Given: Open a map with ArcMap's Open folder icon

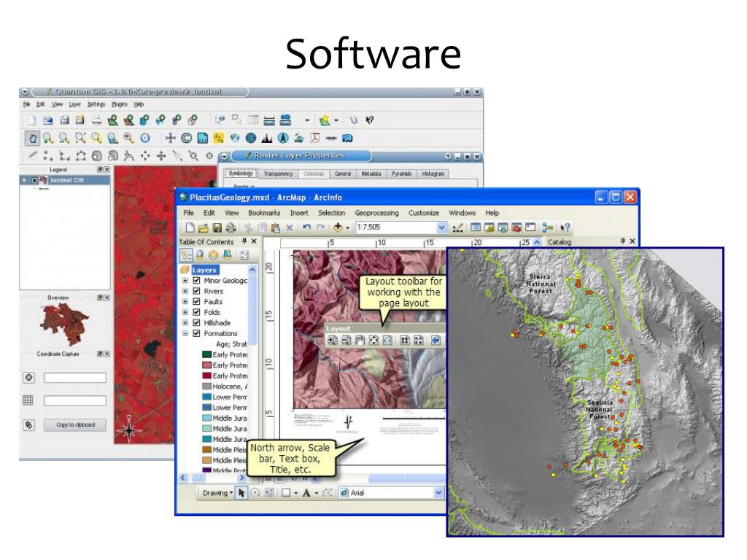Looking at the screenshot, I should [x=204, y=228].
